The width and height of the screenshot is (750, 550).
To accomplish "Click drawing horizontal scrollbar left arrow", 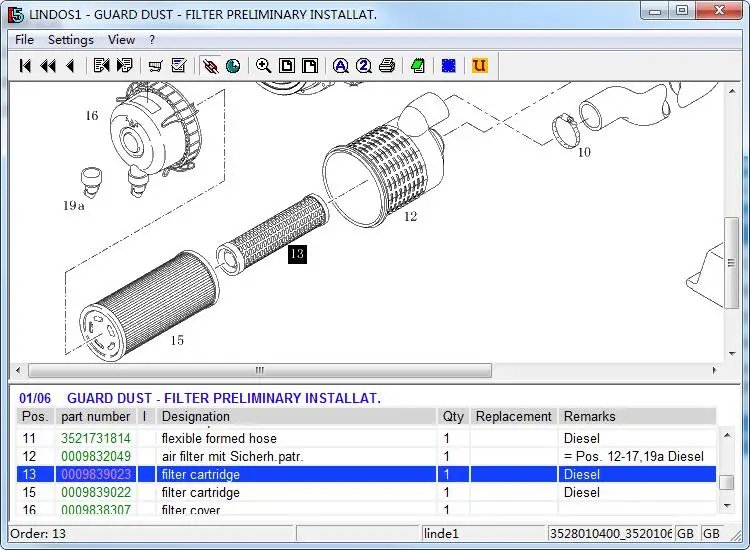I will pyautogui.click(x=18, y=370).
